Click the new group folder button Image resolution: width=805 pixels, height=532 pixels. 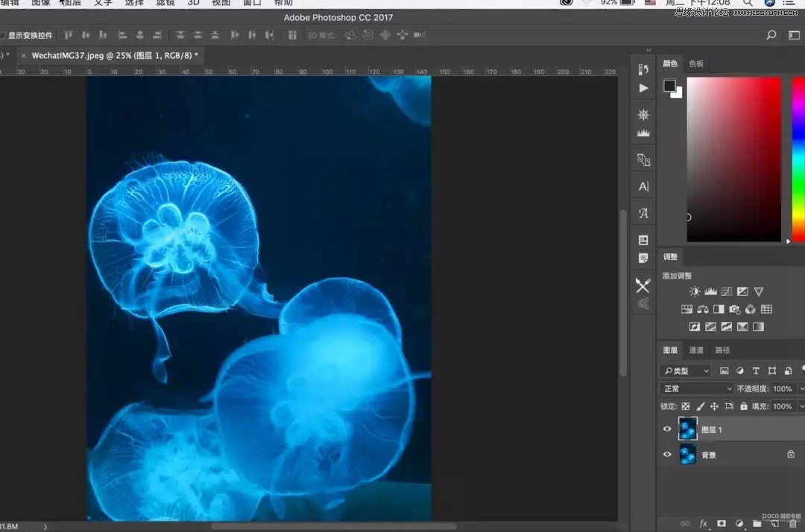pyautogui.click(x=757, y=523)
